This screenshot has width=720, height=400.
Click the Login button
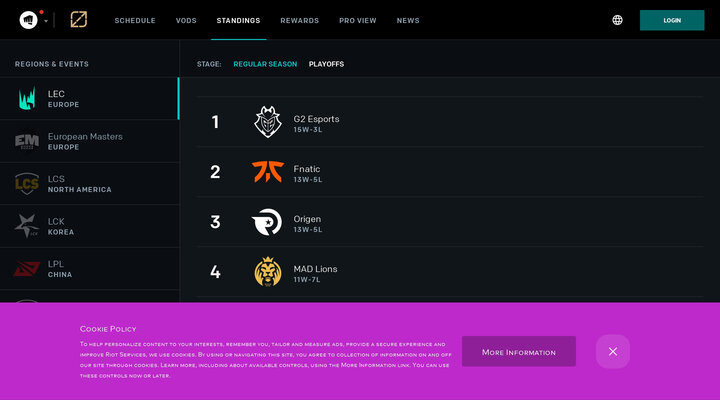pyautogui.click(x=672, y=20)
